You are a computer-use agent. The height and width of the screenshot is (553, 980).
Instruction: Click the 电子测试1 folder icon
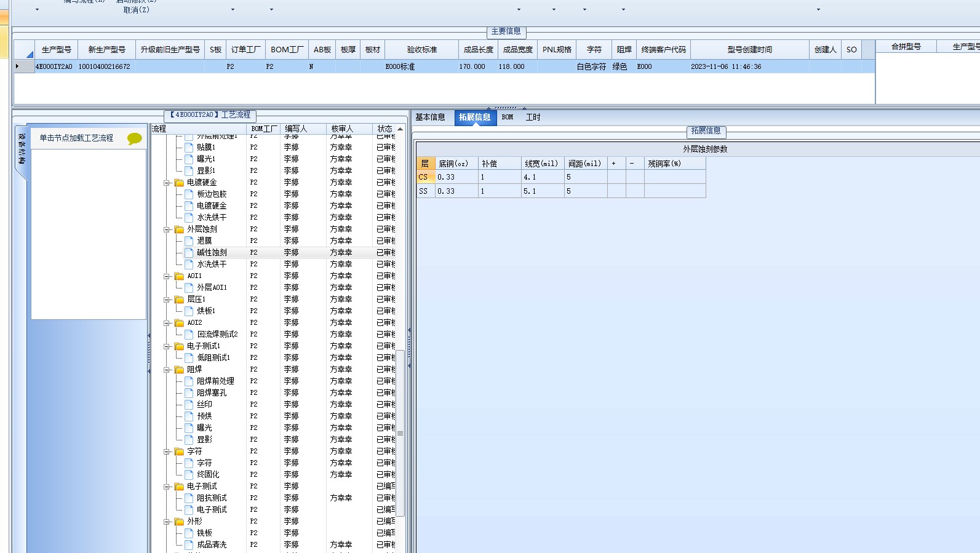[180, 346]
